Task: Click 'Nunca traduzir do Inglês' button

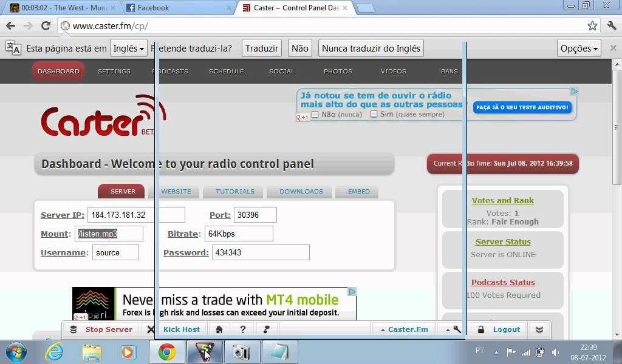Action: [371, 49]
